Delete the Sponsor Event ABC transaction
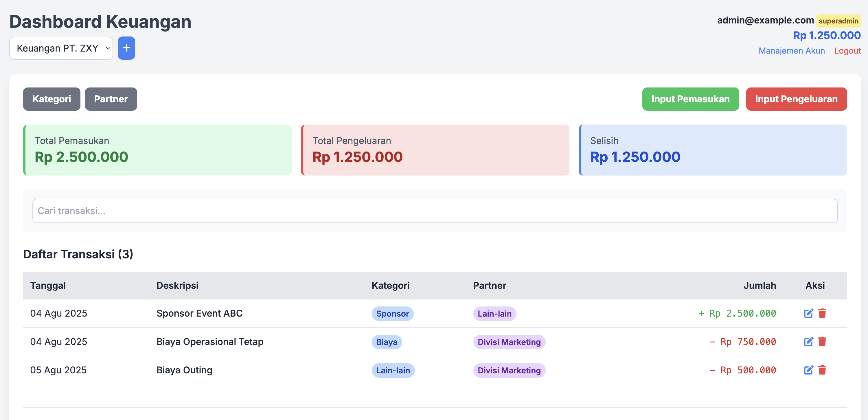 coord(822,313)
